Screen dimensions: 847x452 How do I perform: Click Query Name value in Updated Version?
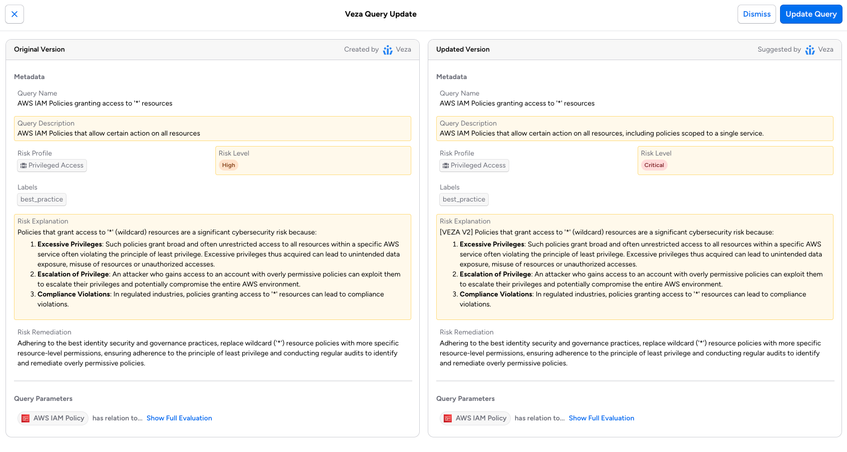[x=517, y=103]
